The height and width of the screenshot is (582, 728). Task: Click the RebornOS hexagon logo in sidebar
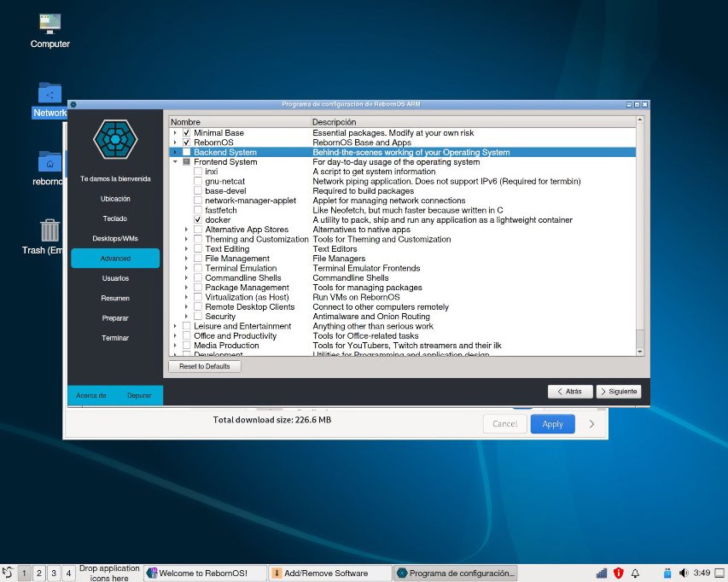[115, 139]
